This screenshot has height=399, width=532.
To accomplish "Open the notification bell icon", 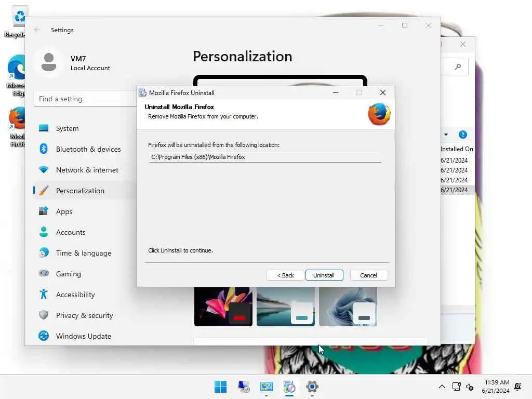I will (518, 387).
